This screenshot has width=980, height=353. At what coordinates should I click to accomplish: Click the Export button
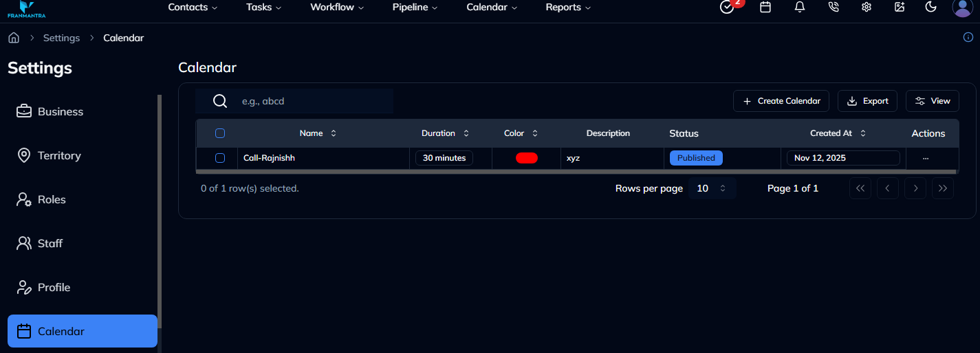click(867, 101)
